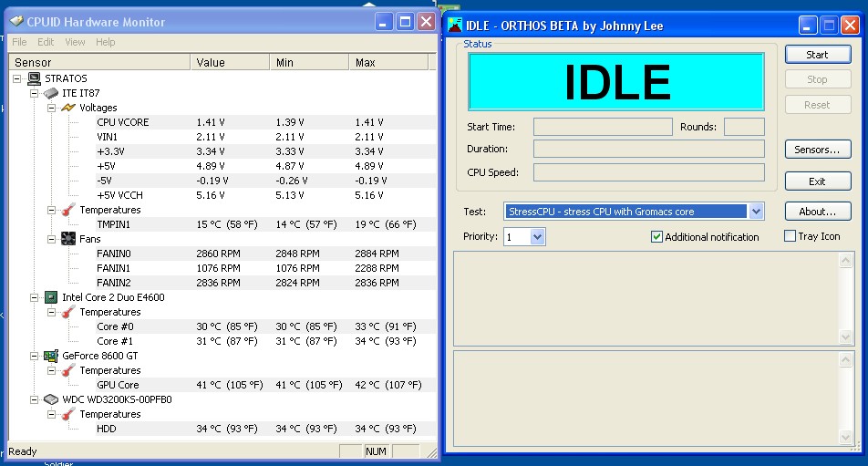Image resolution: width=868 pixels, height=466 pixels.
Task: Click the Value column header
Action: point(230,63)
